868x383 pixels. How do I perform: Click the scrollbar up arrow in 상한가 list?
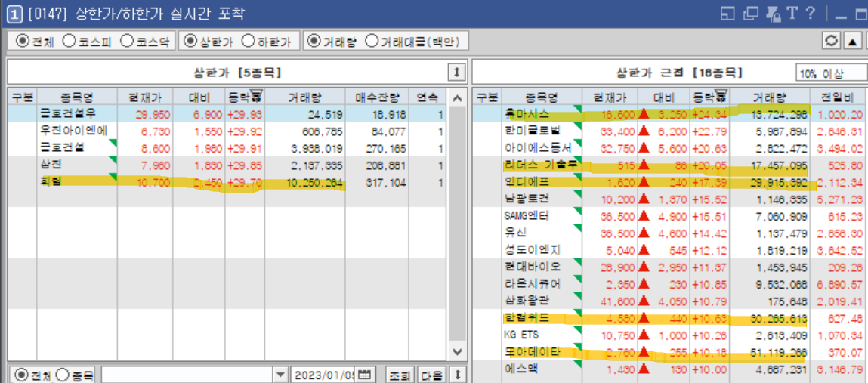click(x=457, y=98)
